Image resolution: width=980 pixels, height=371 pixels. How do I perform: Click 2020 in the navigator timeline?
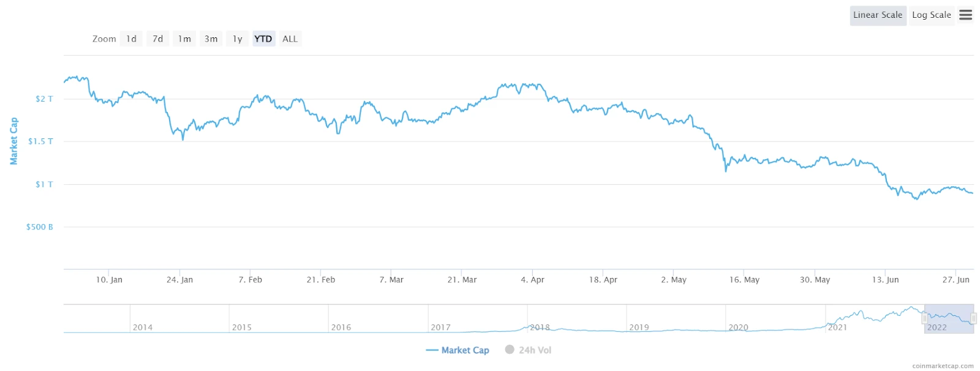[x=738, y=328]
